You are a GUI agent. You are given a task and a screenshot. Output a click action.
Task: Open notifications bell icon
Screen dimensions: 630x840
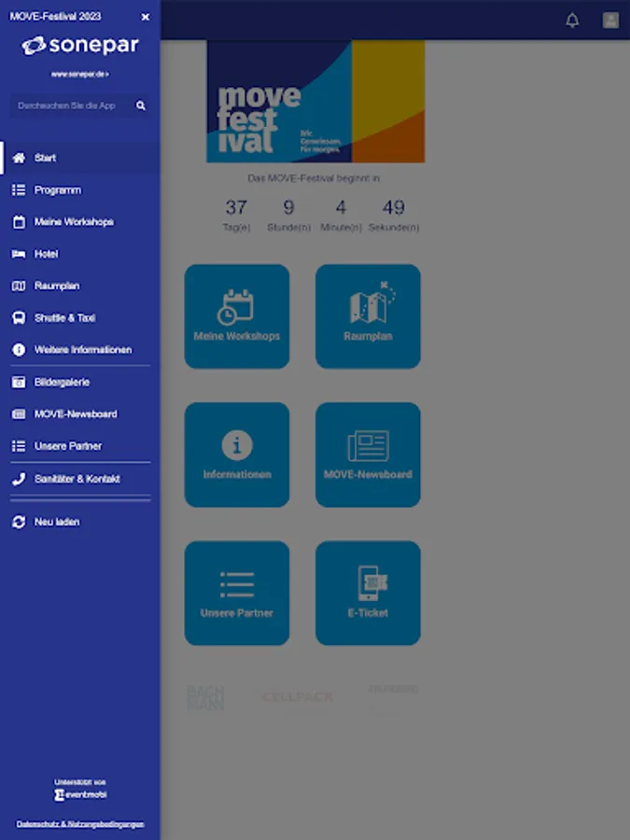[x=573, y=21]
